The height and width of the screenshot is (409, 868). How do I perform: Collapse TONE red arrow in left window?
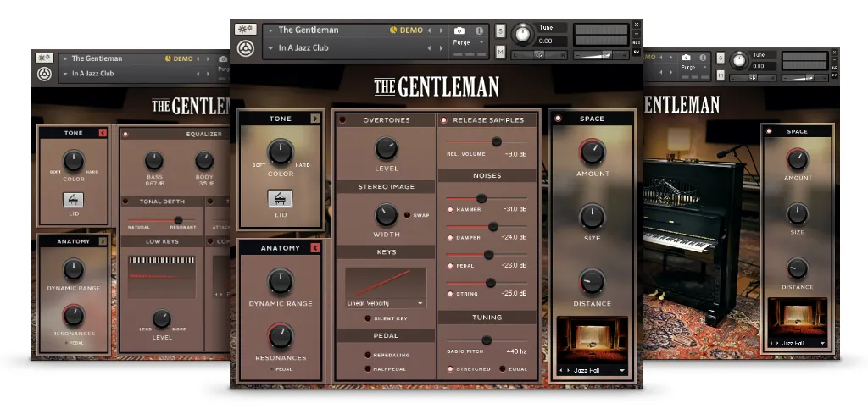click(103, 133)
